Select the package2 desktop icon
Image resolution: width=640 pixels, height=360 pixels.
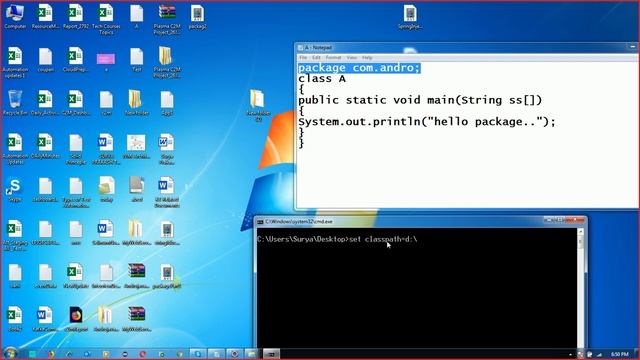point(198,16)
